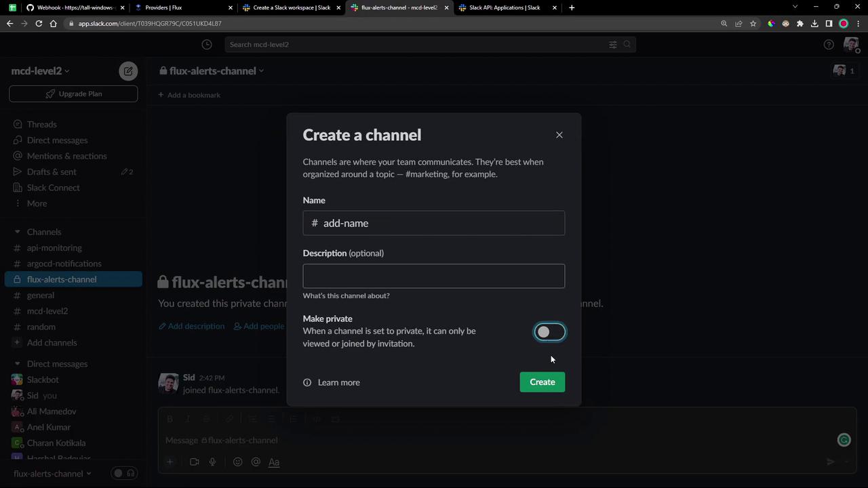
Task: Open a new browser tab
Action: pyautogui.click(x=572, y=7)
